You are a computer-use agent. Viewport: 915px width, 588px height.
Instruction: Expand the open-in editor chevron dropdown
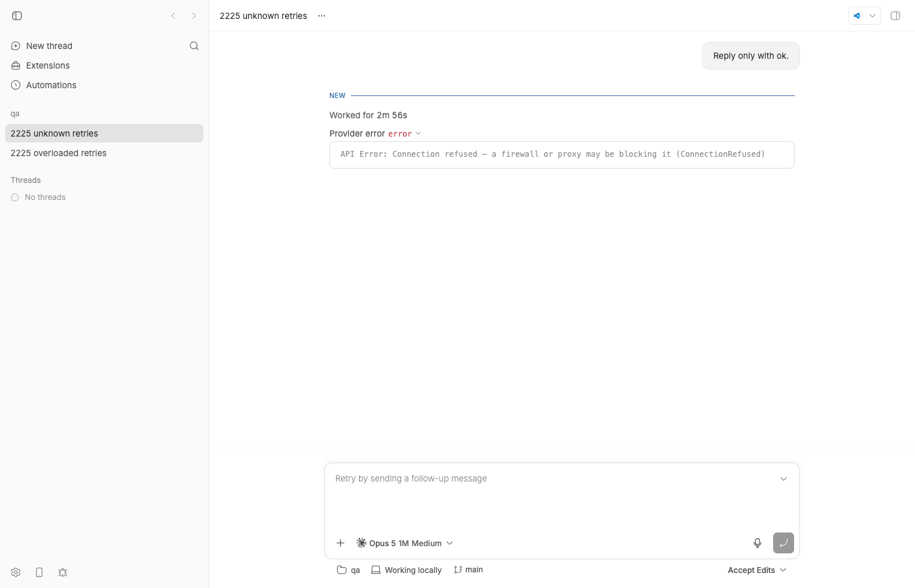pyautogui.click(x=873, y=16)
